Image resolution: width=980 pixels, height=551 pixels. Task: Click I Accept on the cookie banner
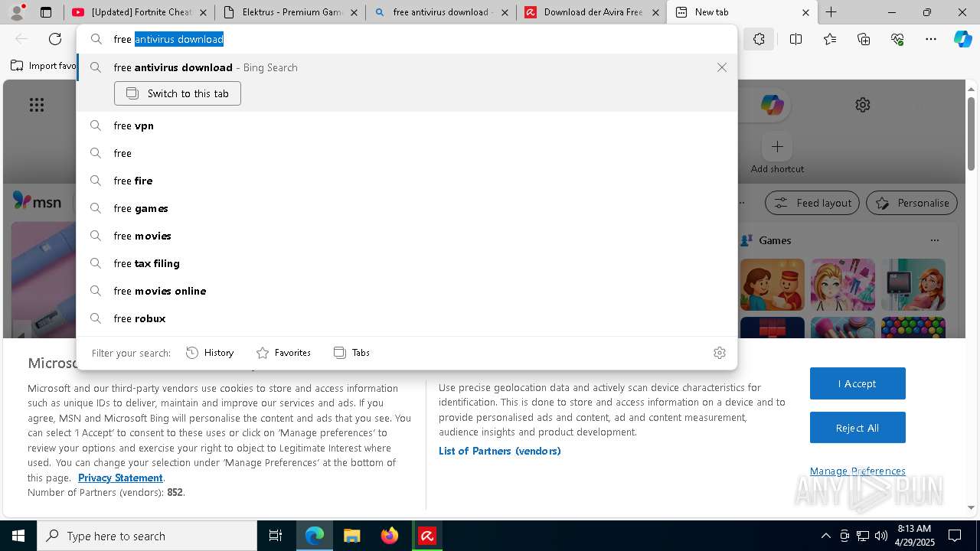click(x=857, y=383)
